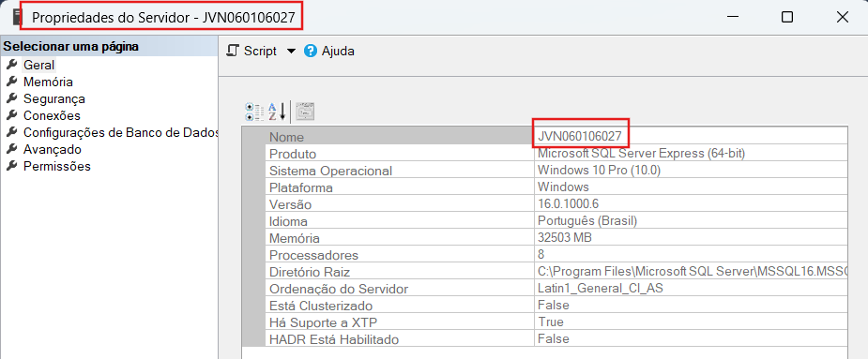Click the server icon in the title bar

16,17
